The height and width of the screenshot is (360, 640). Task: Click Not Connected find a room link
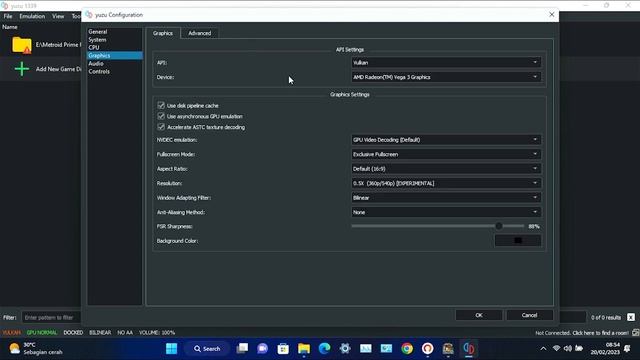[582, 333]
